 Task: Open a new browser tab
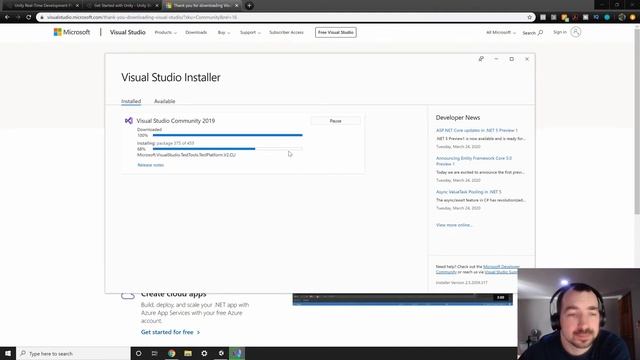249,6
